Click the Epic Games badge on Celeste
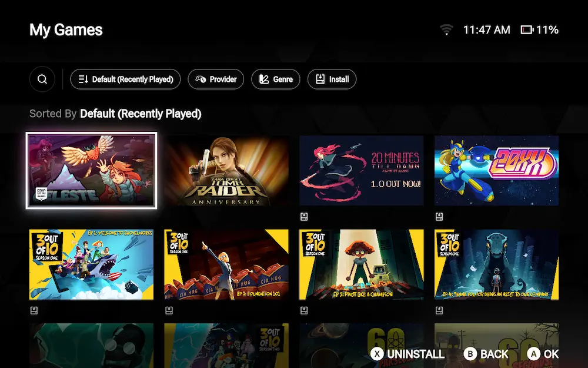 tap(41, 194)
